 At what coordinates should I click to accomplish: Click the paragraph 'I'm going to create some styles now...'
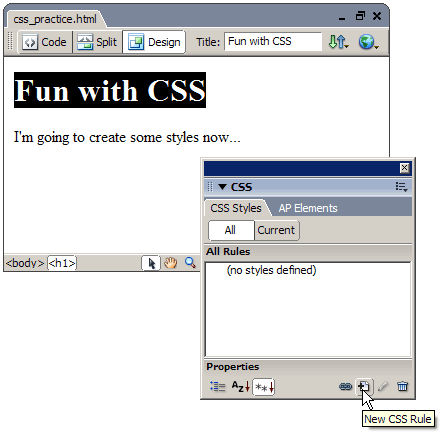point(127,137)
